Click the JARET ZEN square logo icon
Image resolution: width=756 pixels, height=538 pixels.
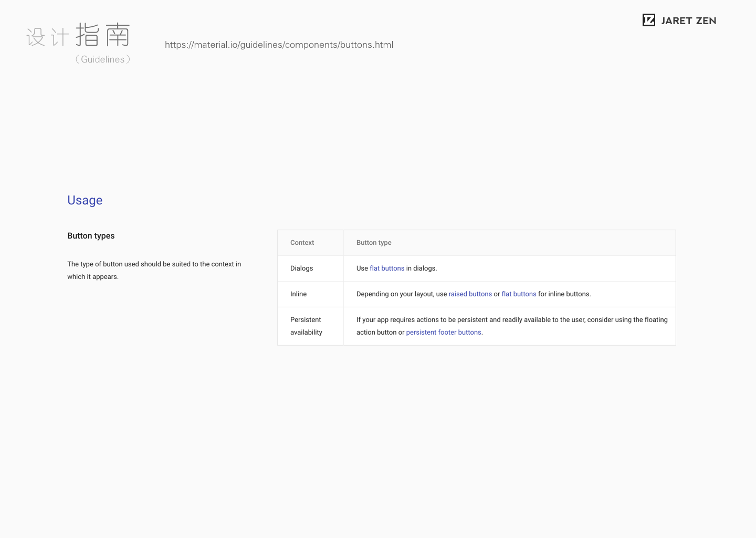pos(649,20)
